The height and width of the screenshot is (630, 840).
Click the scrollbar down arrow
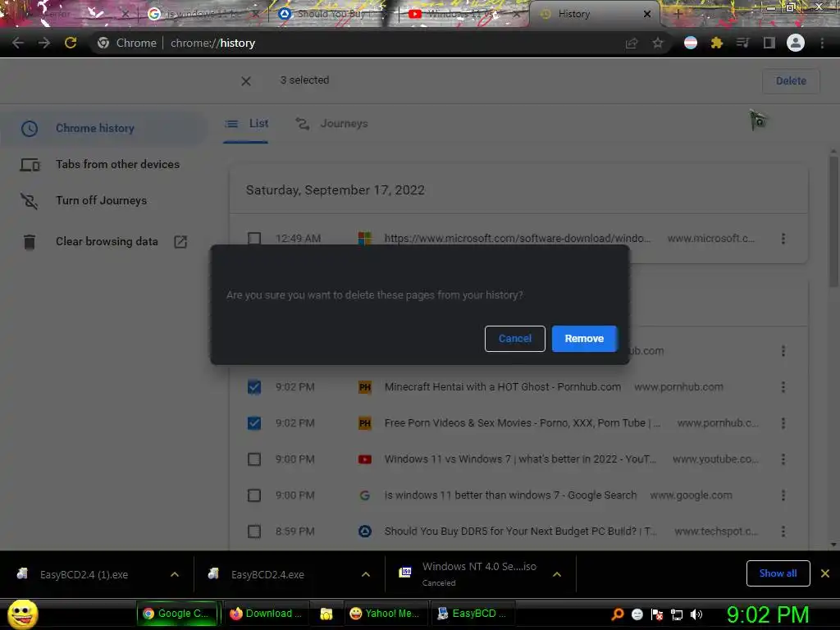tap(833, 545)
